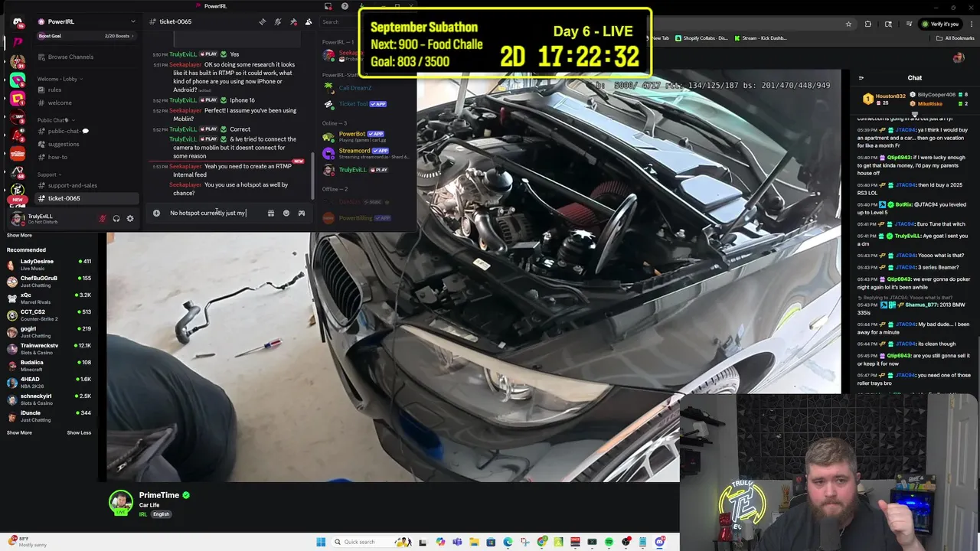Open the Discord help question mark icon
Image resolution: width=980 pixels, height=551 pixels.
point(345,6)
